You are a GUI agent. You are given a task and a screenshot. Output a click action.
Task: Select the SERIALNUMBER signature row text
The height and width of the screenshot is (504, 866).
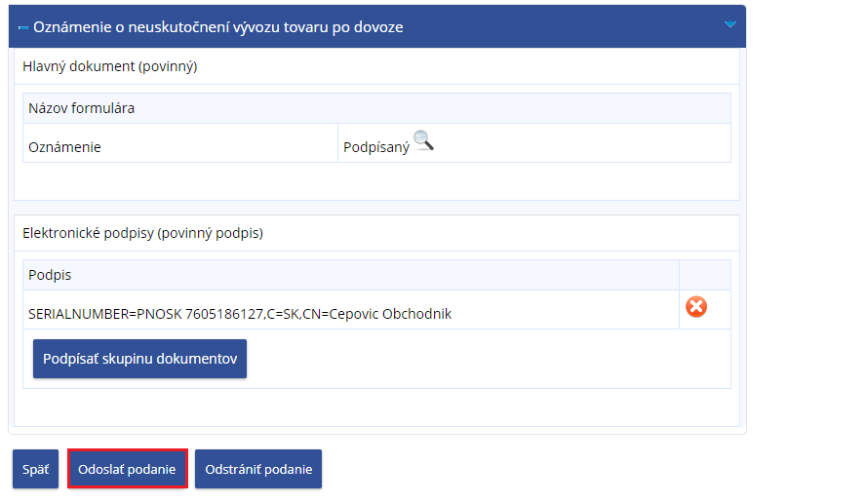pos(240,314)
